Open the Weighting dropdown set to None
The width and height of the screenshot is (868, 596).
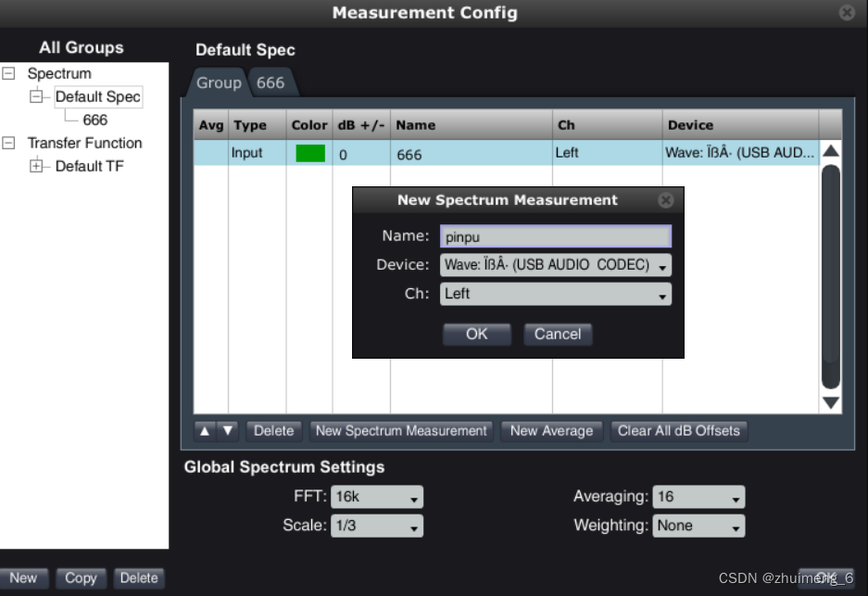(x=698, y=526)
